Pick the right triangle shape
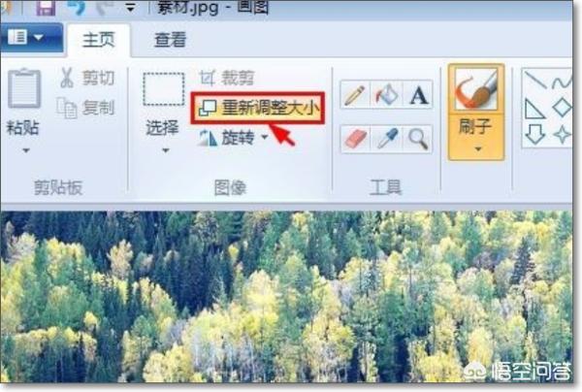The image size is (582, 392). click(x=534, y=109)
